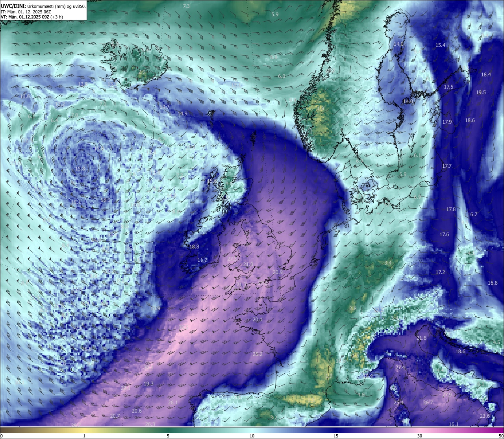
Task: Click the 15.4 value label
Action: coord(440,45)
